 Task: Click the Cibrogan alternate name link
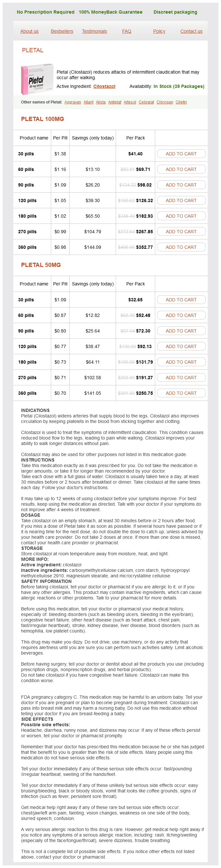point(165,102)
